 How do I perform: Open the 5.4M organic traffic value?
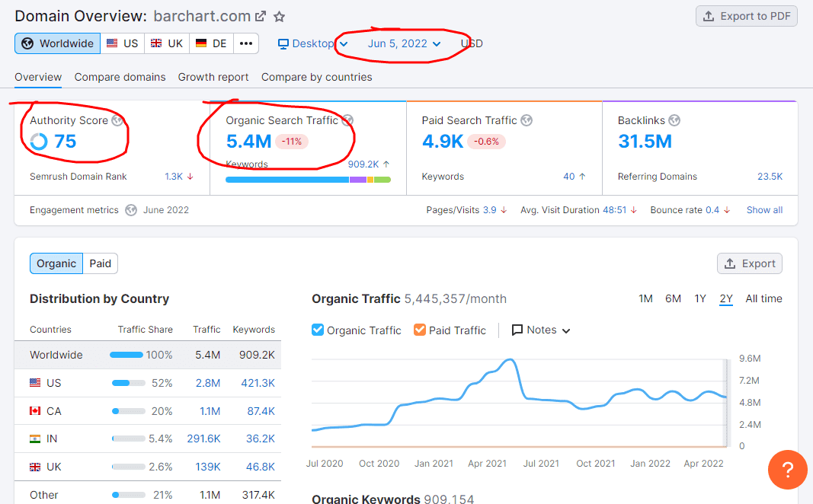tap(248, 142)
